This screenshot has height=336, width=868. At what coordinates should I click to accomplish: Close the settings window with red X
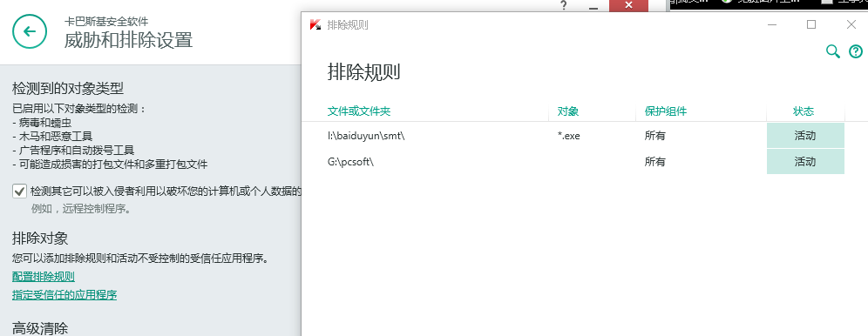tap(629, 5)
